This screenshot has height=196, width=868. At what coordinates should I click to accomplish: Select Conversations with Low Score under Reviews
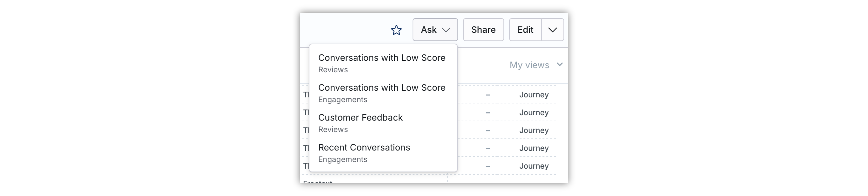383,63
